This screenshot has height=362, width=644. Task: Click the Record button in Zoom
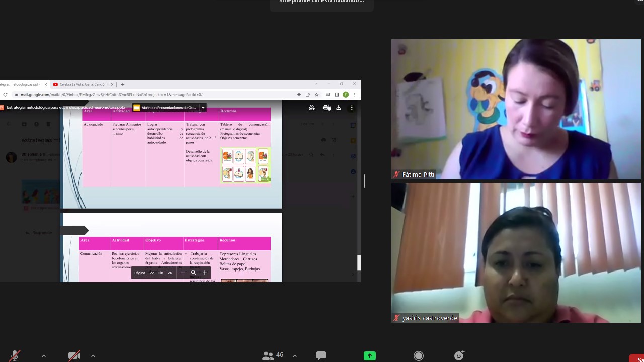pos(419,356)
